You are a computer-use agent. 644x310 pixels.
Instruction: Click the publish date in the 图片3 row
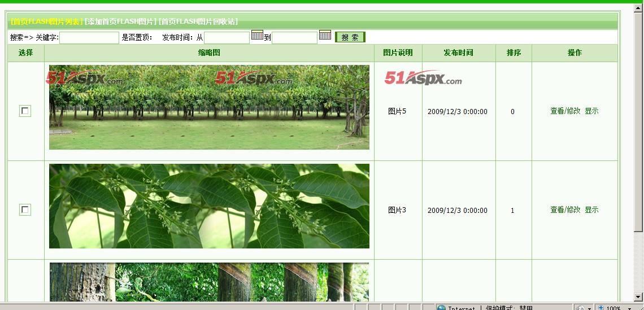pos(458,211)
